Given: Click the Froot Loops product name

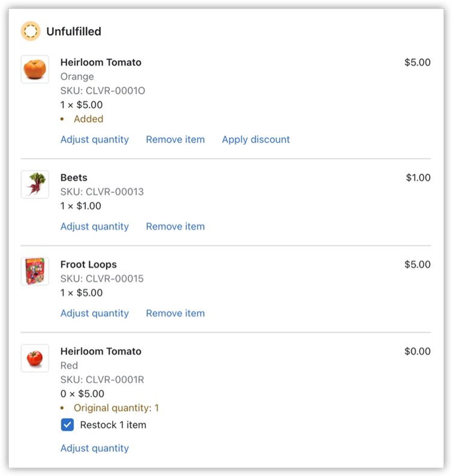Looking at the screenshot, I should tap(88, 265).
